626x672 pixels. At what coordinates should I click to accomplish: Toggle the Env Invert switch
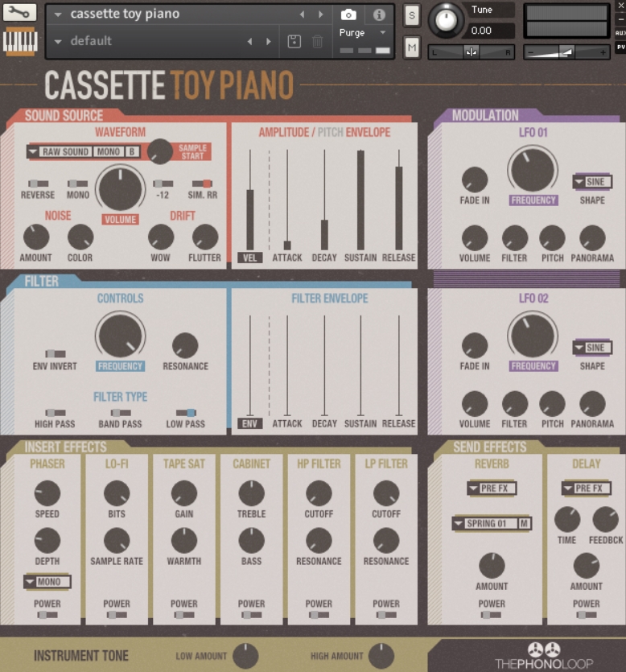click(x=56, y=353)
